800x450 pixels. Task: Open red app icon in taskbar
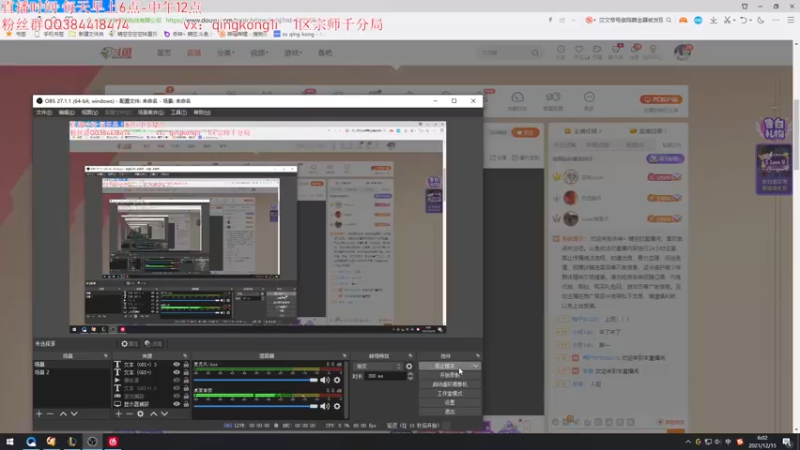click(x=113, y=442)
